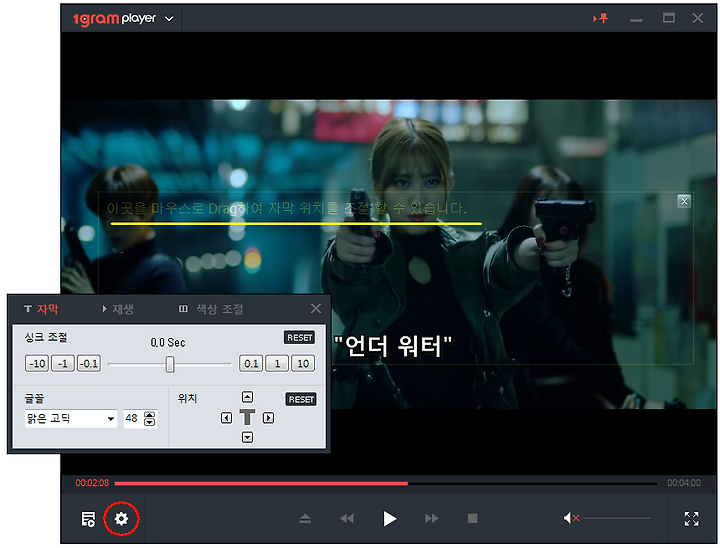Shift subtitle sync by -1 second

point(63,364)
